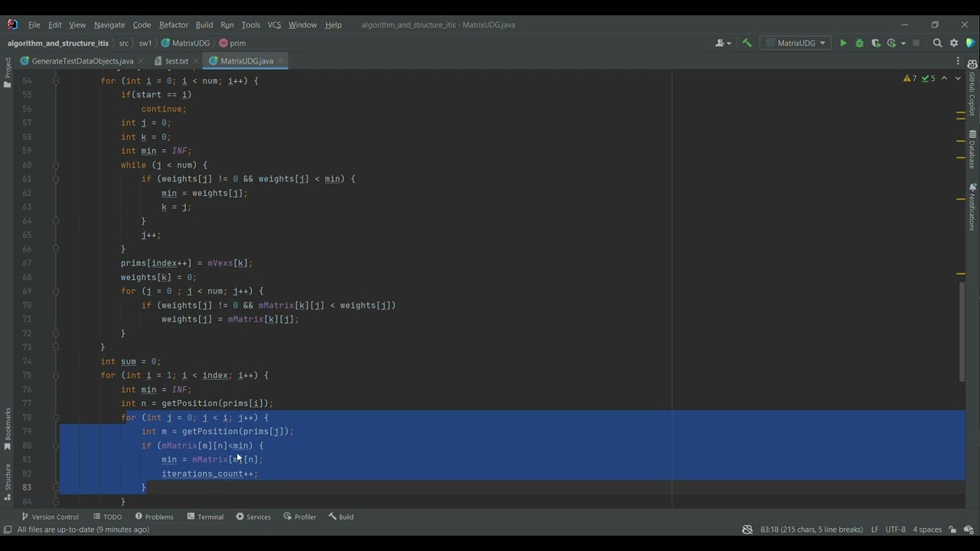Click the cursor position 83:18 indicator
Viewport: 980px width, 551px height.
pyautogui.click(x=812, y=530)
